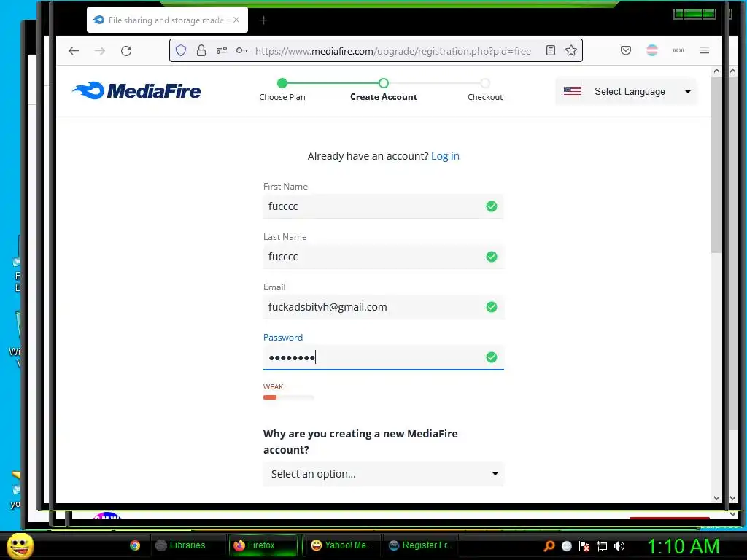Click the magnifier tray icon
Screen dimensions: 747x560
(x=549, y=546)
